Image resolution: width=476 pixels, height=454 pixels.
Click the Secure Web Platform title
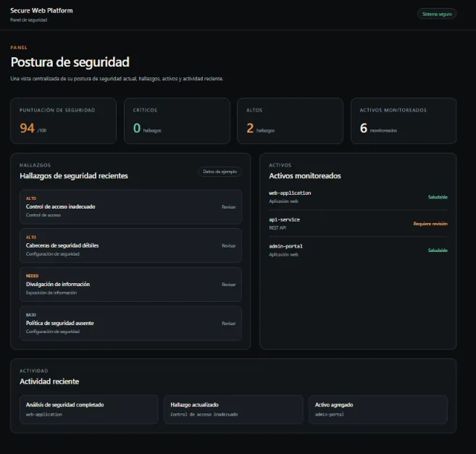pos(41,11)
